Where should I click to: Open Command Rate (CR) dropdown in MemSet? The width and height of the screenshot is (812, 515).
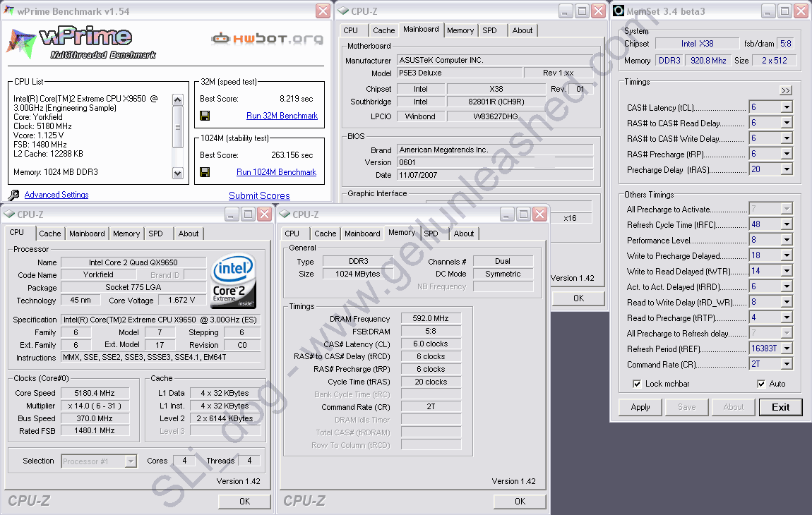click(787, 364)
